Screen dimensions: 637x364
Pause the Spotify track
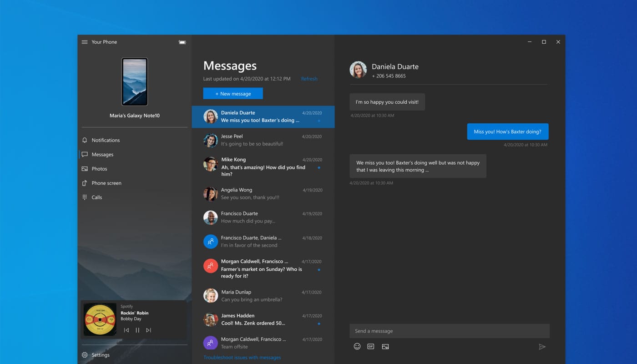[x=137, y=330]
